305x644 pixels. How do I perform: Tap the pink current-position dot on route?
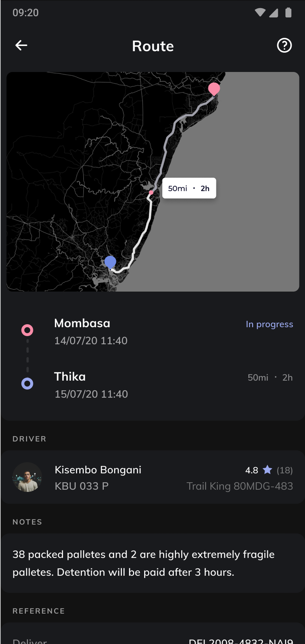pos(151,193)
